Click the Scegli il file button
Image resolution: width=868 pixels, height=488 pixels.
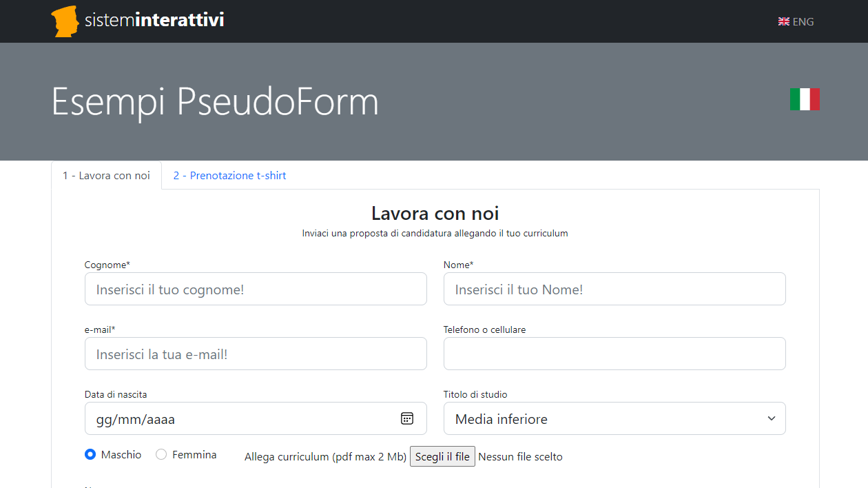coord(442,456)
